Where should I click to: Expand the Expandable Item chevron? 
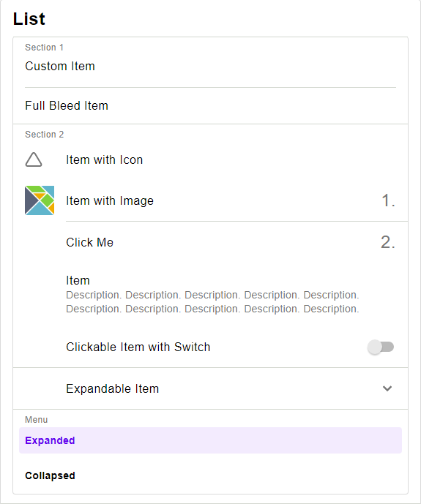click(x=387, y=388)
